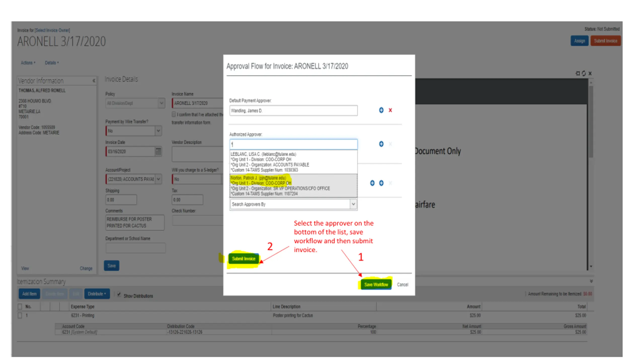Click distribution code '-13126-221028-13126'

[x=185, y=332]
